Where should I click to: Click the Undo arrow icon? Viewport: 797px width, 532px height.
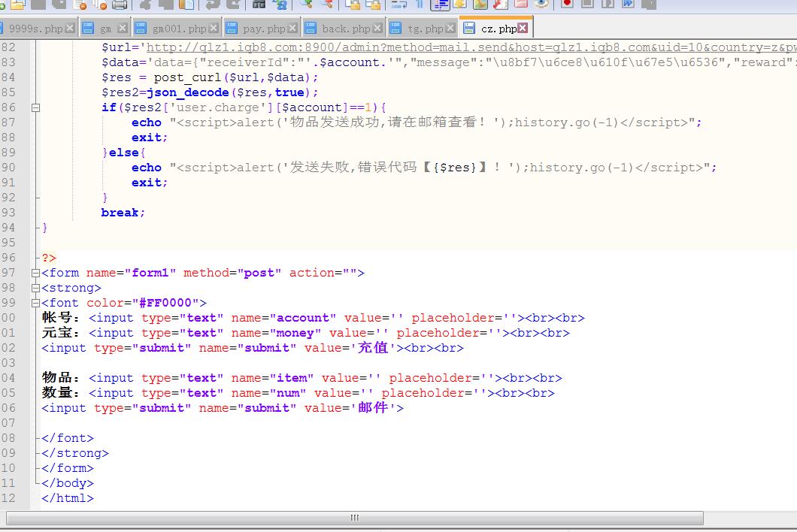click(213, 4)
